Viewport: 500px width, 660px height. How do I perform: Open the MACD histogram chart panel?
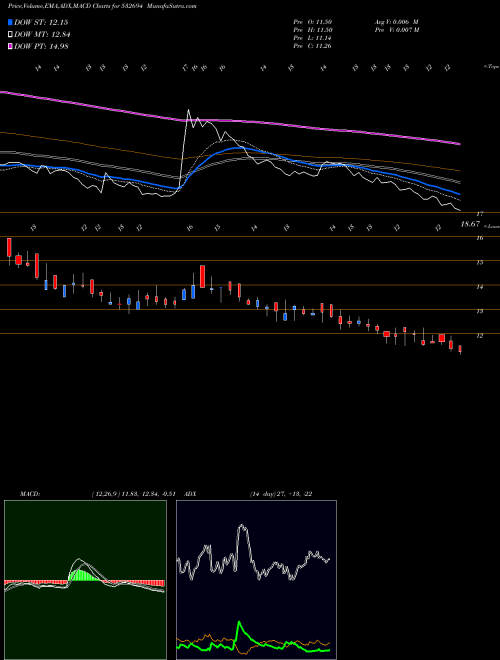click(85, 580)
